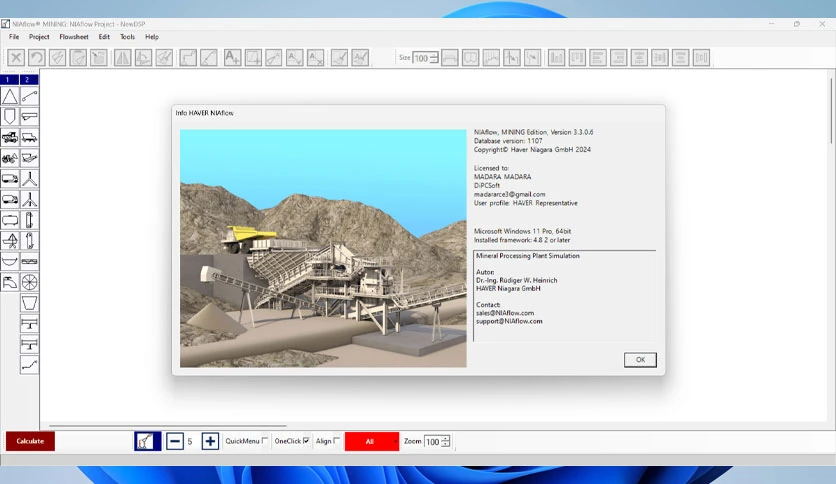Select the wheel loader icon
This screenshot has width=836, height=484.
click(x=10, y=158)
